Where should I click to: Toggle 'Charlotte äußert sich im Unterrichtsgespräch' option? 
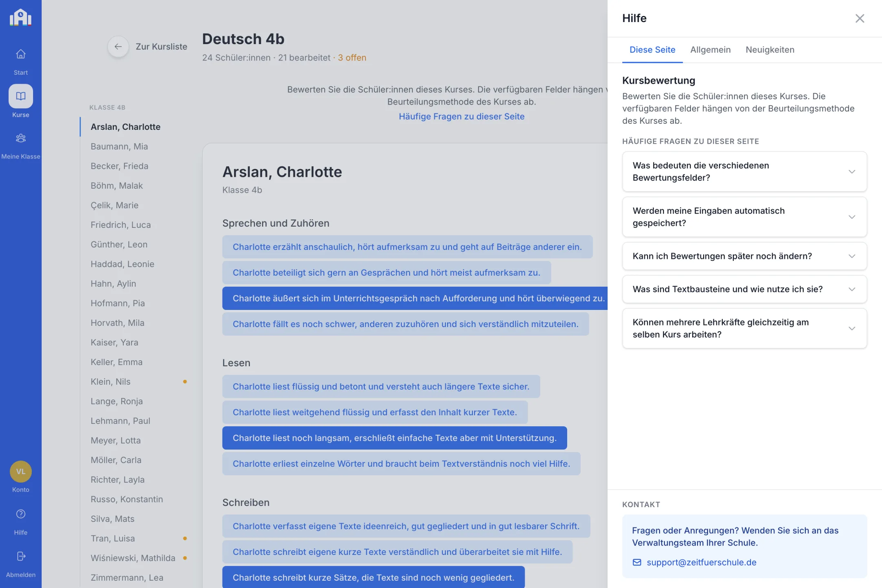click(x=415, y=298)
